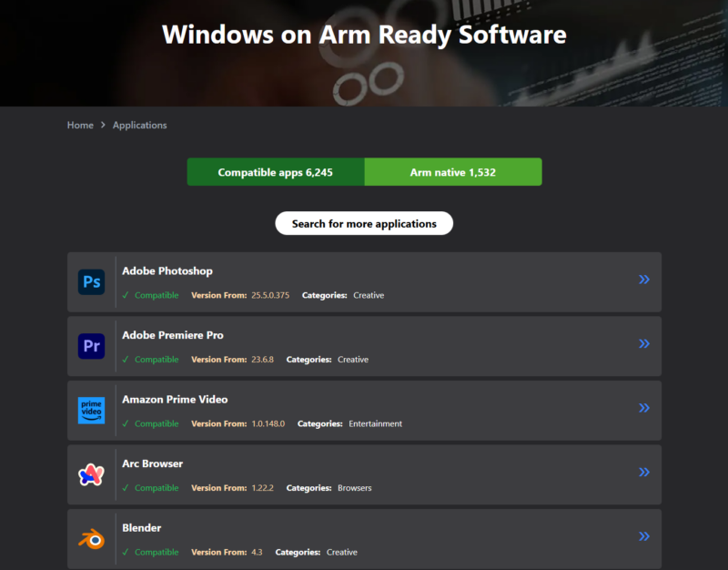Screen dimensions: 728x570
Task: Click the Arc Browser logo icon
Action: click(x=91, y=474)
